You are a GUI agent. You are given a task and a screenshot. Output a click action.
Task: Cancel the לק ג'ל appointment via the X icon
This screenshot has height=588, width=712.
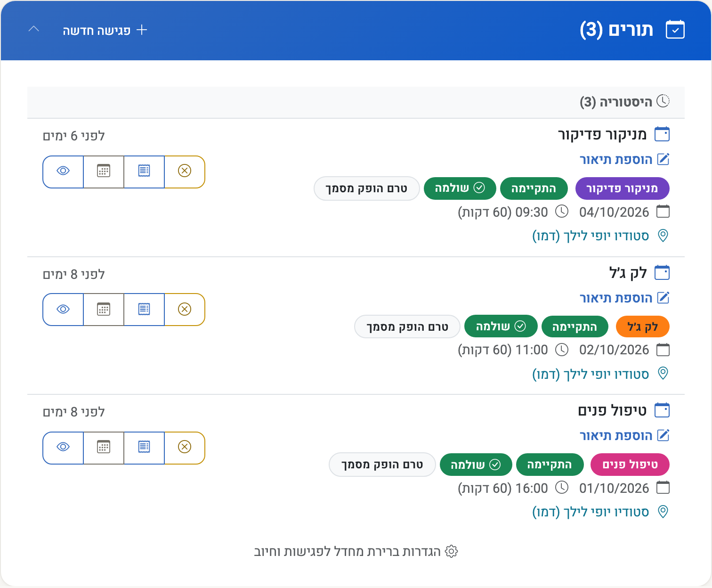185,309
